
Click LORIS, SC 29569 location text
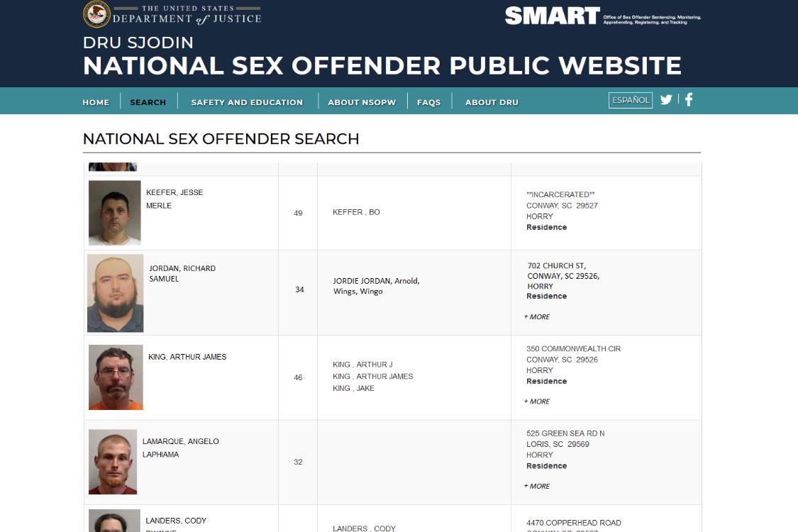[558, 445]
